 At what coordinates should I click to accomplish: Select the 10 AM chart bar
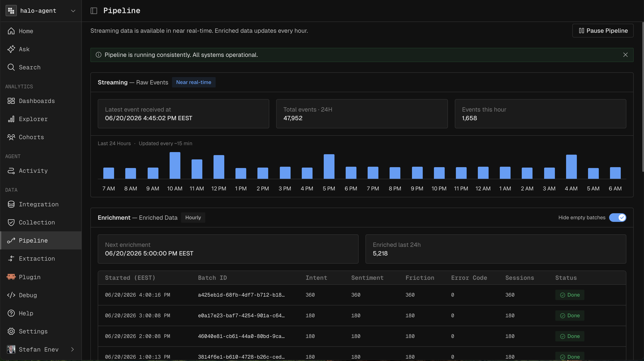point(175,165)
